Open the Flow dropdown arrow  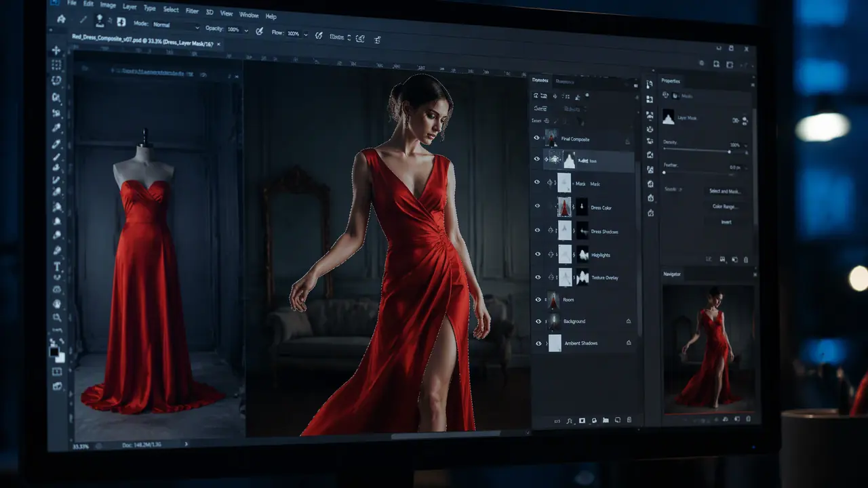click(305, 34)
